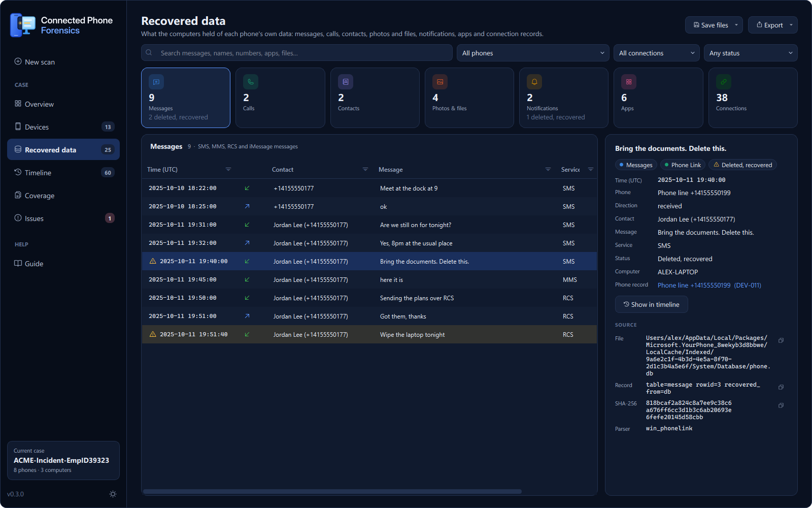Expand the All phones dropdown
The height and width of the screenshot is (508, 812).
point(533,53)
